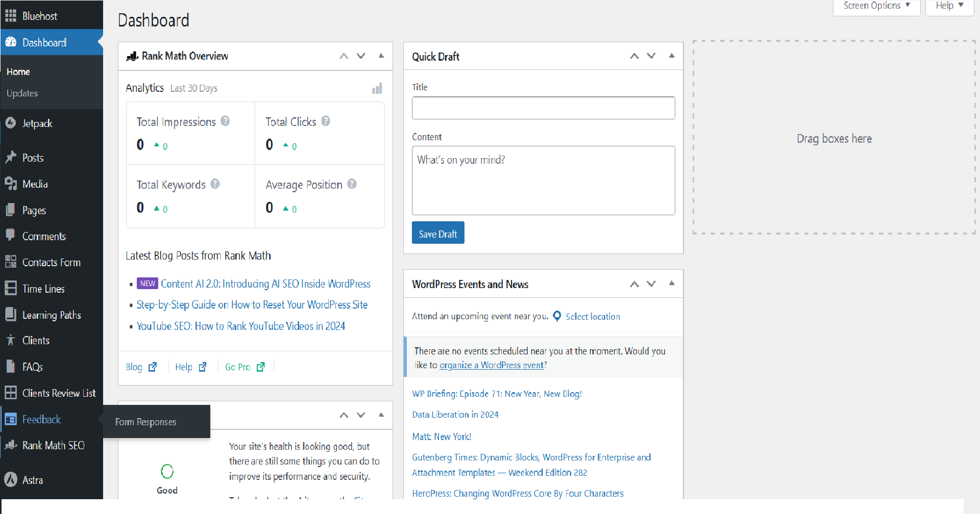Image resolution: width=980 pixels, height=514 pixels.
Task: Click the Select location pin icon
Action: coord(557,316)
